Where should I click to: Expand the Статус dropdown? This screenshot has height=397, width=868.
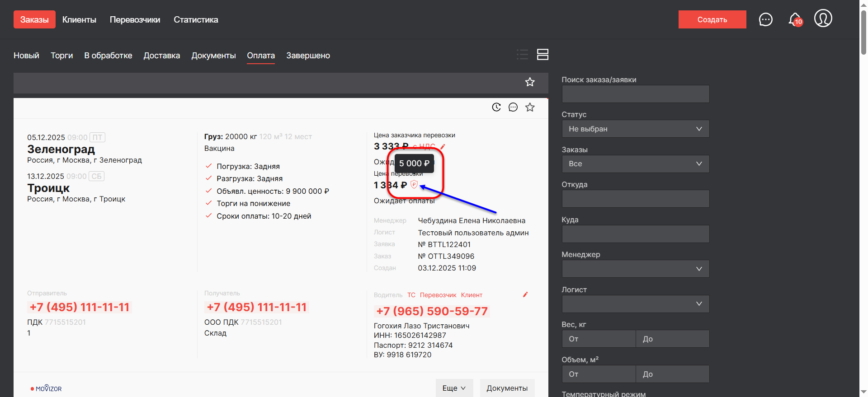click(x=635, y=129)
